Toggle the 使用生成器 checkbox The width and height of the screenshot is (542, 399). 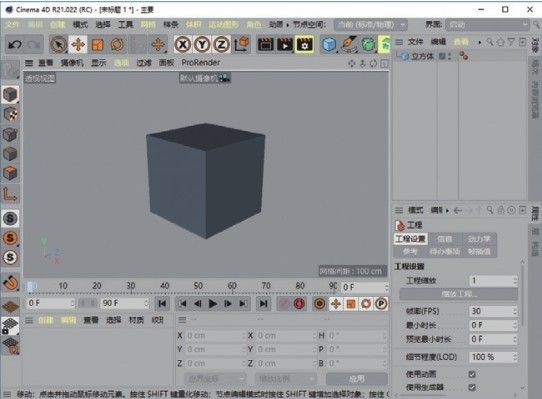coord(472,387)
